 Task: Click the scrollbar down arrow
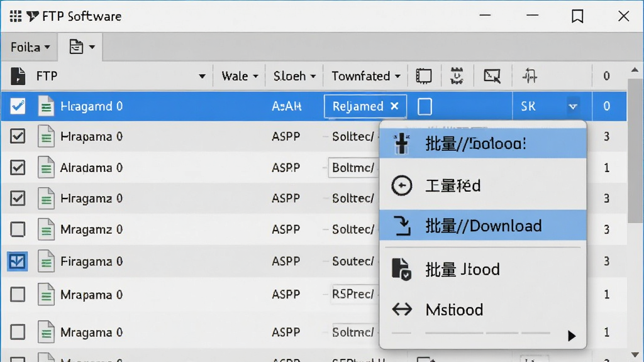[635, 354]
